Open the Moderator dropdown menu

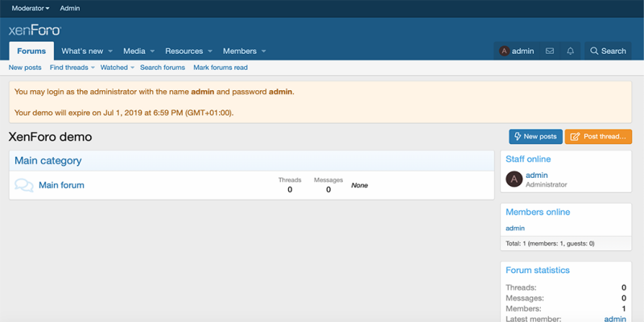click(31, 8)
